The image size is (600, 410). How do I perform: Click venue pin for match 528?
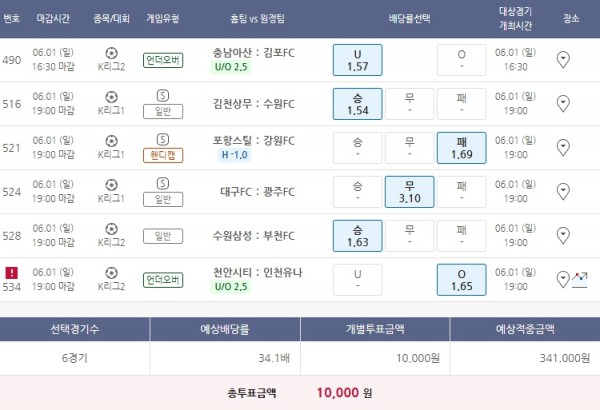pyautogui.click(x=563, y=235)
